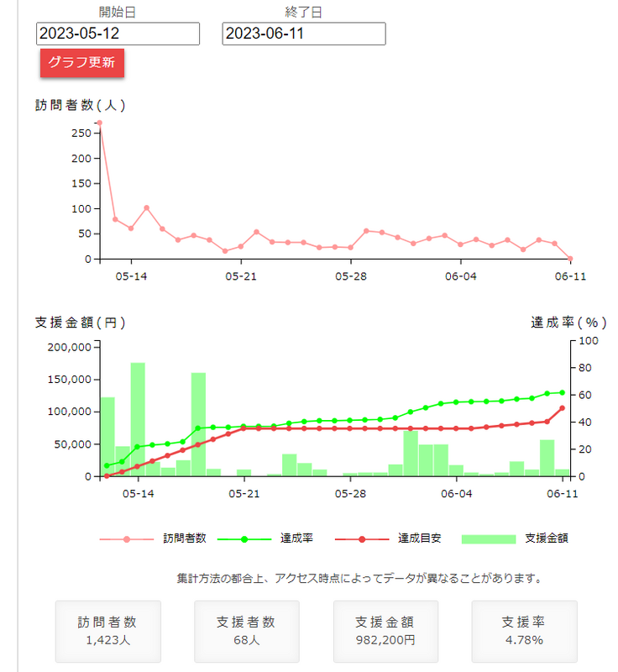Screen dimensions: 618x672
Task: Click the green 達成率 legend marker
Action: (x=244, y=538)
